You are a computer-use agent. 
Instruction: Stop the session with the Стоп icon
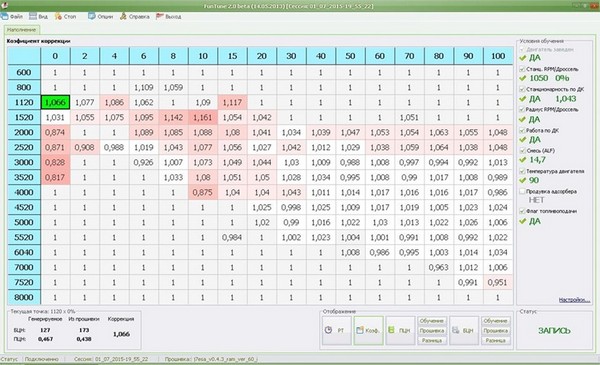(58, 16)
